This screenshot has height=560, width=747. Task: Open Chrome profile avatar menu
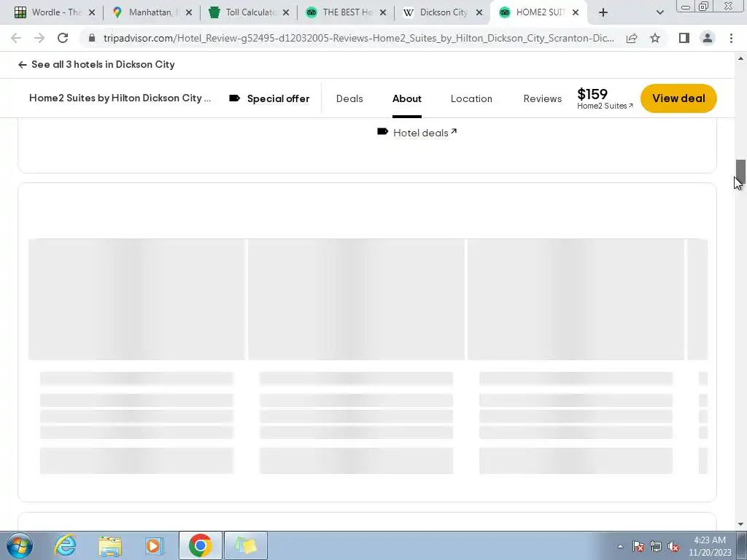pyautogui.click(x=708, y=38)
